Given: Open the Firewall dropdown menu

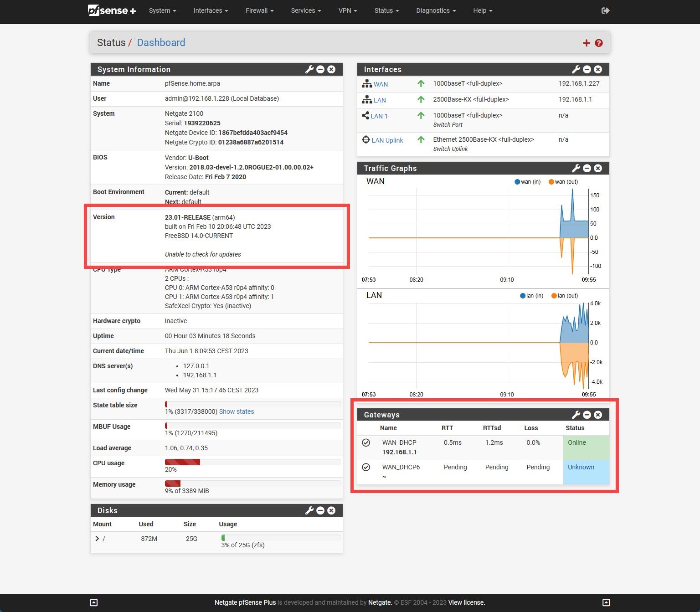Looking at the screenshot, I should tap(259, 10).
